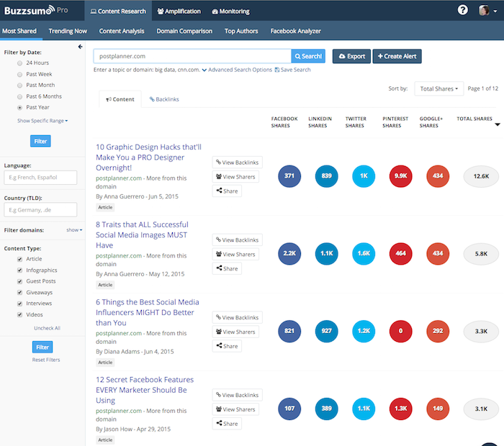504x446 pixels.
Task: Click the Pinterest shares 1.3K bubble
Action: [400, 409]
